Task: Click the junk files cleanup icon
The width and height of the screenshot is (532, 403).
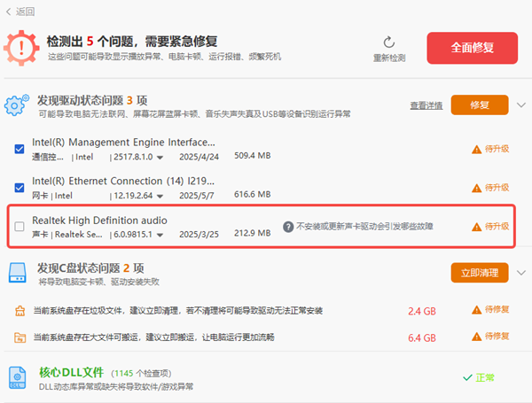Action: 21,311
